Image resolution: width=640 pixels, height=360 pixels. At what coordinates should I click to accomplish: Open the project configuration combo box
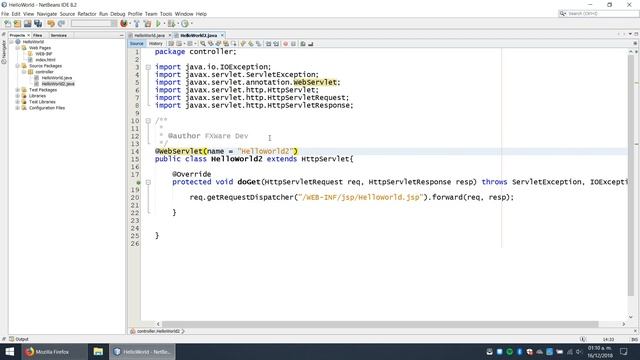(x=94, y=24)
